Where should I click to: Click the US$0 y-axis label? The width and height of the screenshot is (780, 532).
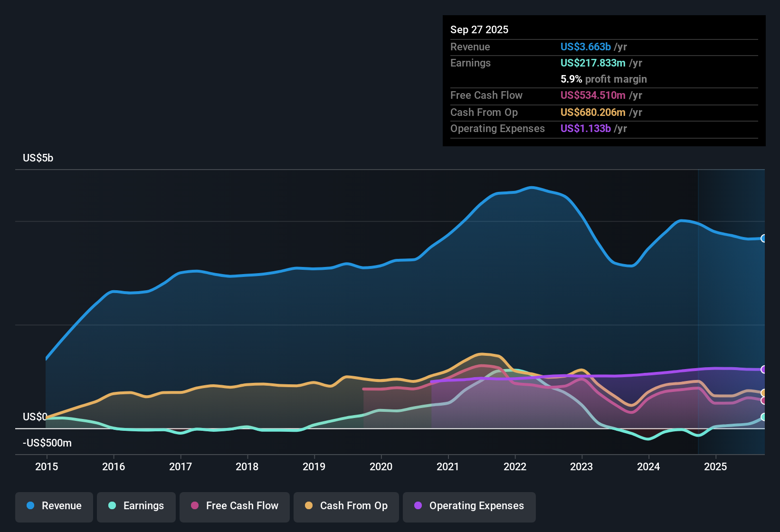pos(35,417)
